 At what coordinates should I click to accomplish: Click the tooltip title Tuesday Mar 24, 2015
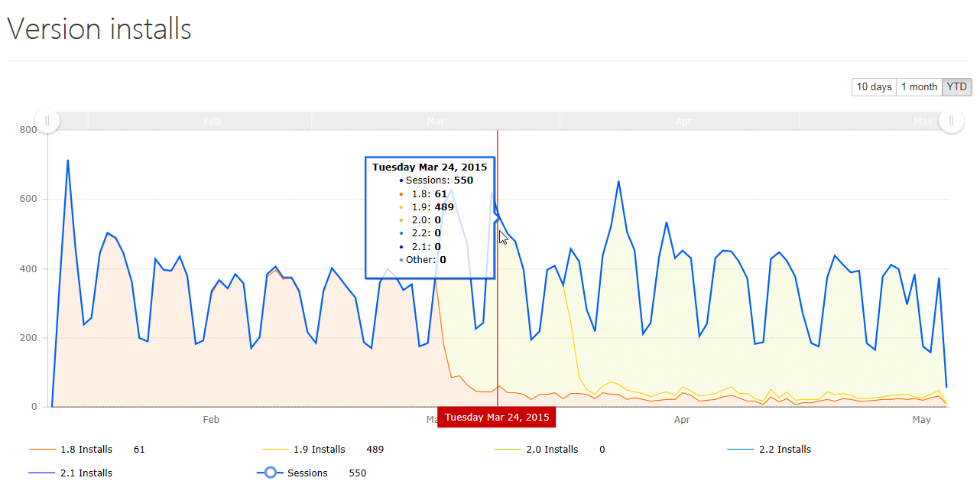(x=430, y=167)
